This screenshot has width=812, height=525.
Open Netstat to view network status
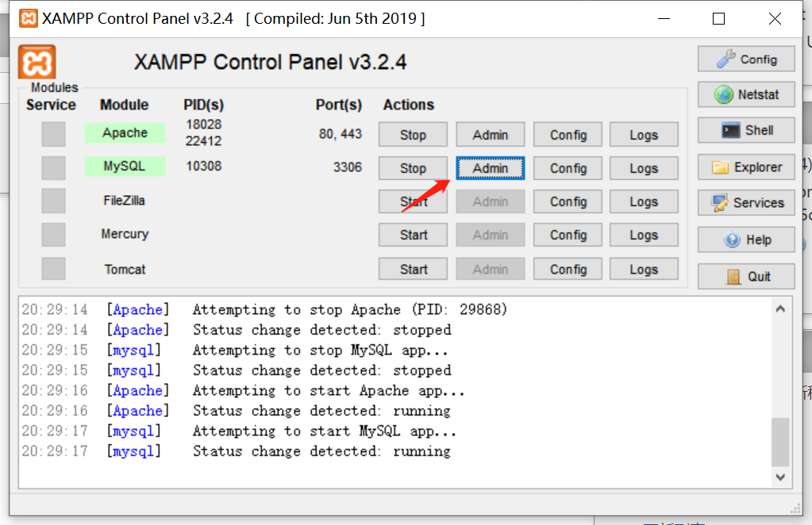coord(745,94)
